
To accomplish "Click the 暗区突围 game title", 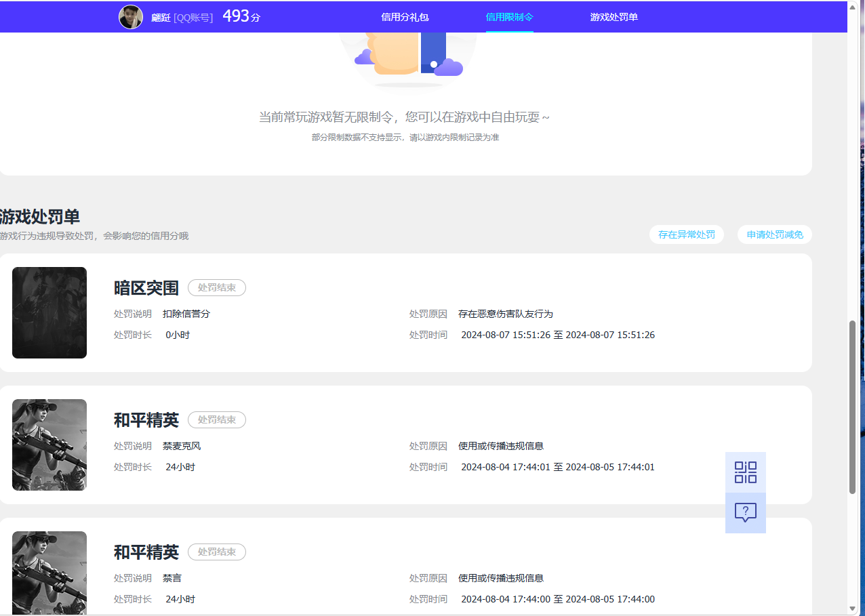I will pos(146,288).
